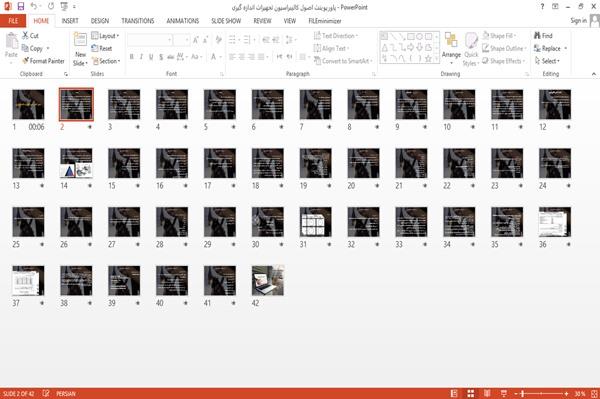Click 36% zoom level
The width and height of the screenshot is (600, 399).
coord(579,393)
